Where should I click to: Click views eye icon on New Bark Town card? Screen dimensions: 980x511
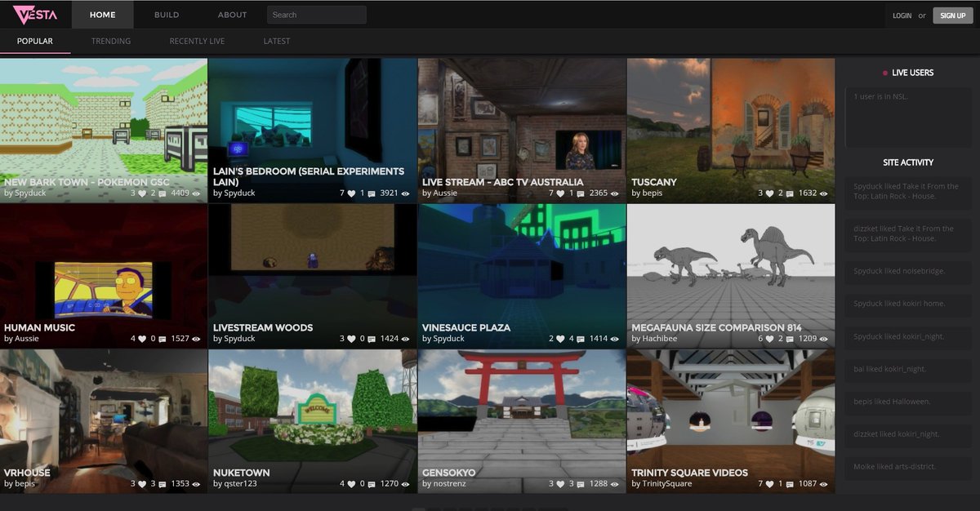coord(197,193)
